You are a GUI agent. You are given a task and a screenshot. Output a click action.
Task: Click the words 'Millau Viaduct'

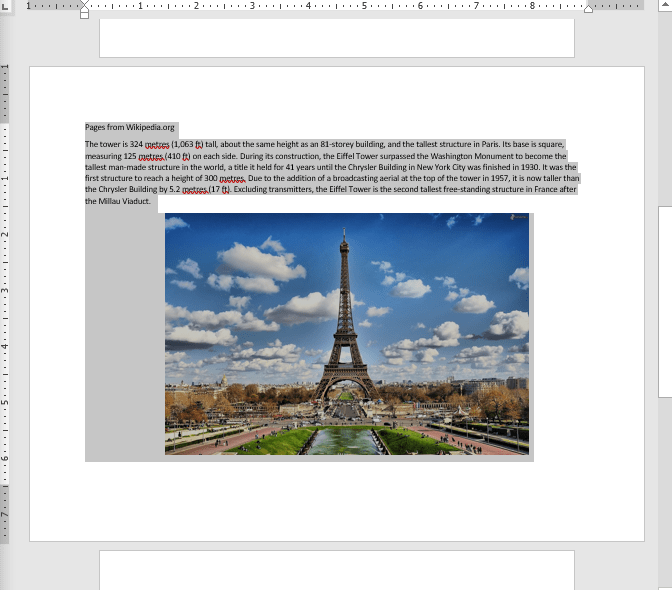124,201
